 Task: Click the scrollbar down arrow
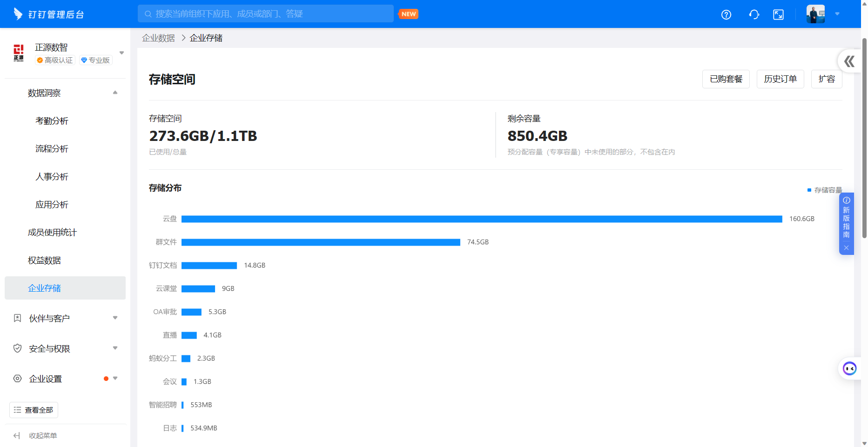coord(864,443)
